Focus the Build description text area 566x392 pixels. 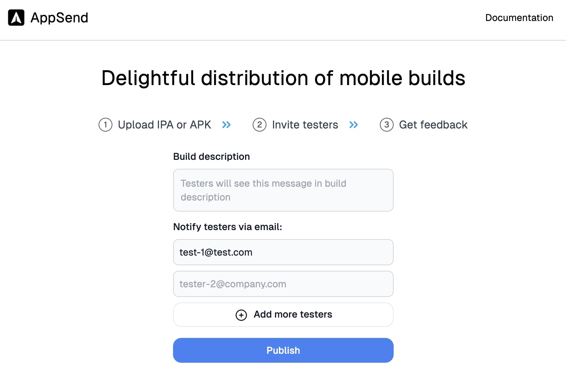coord(283,190)
